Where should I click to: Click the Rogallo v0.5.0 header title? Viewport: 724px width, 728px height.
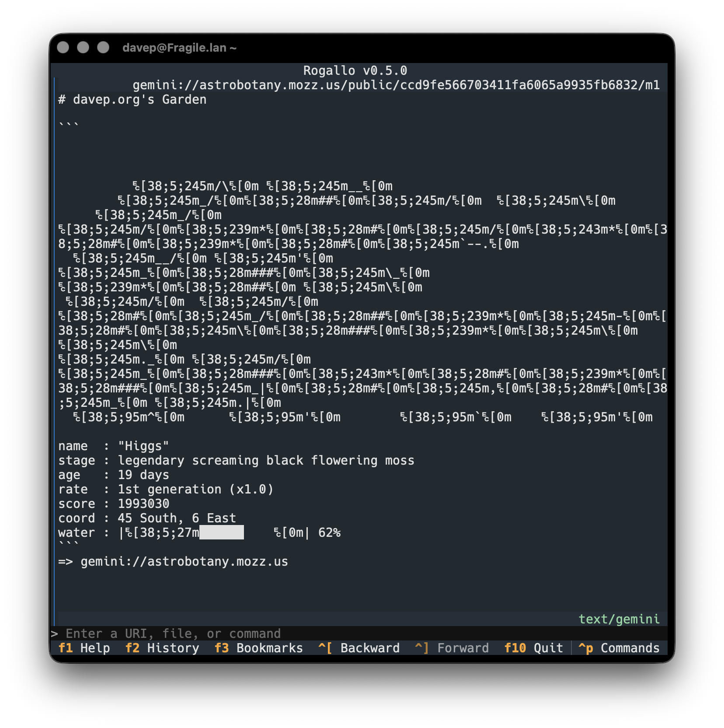(x=355, y=70)
